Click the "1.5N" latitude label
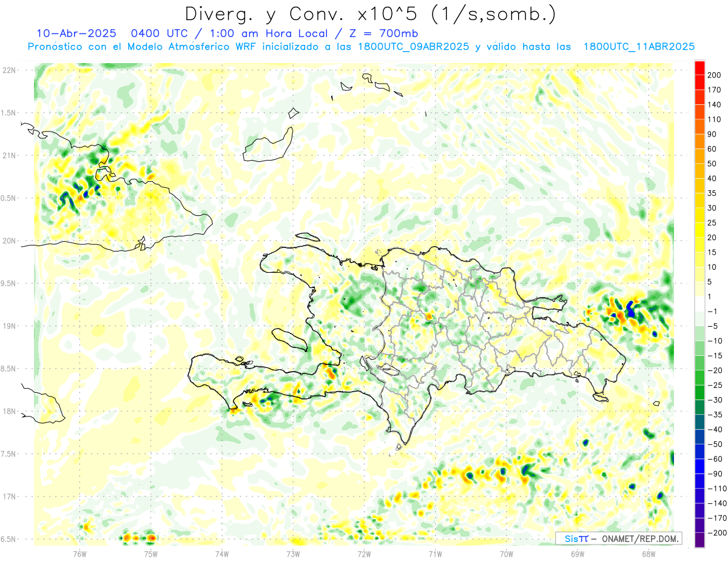This screenshot has height=562, width=728. coord(9,113)
